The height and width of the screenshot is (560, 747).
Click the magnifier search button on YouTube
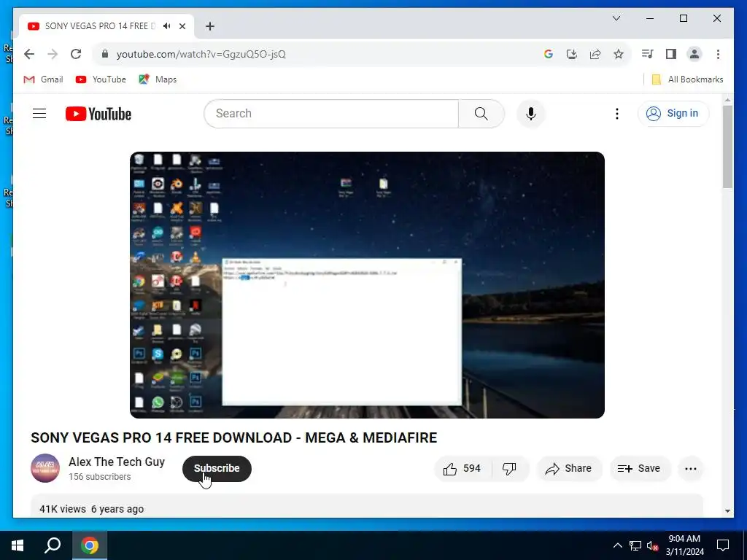[481, 113]
